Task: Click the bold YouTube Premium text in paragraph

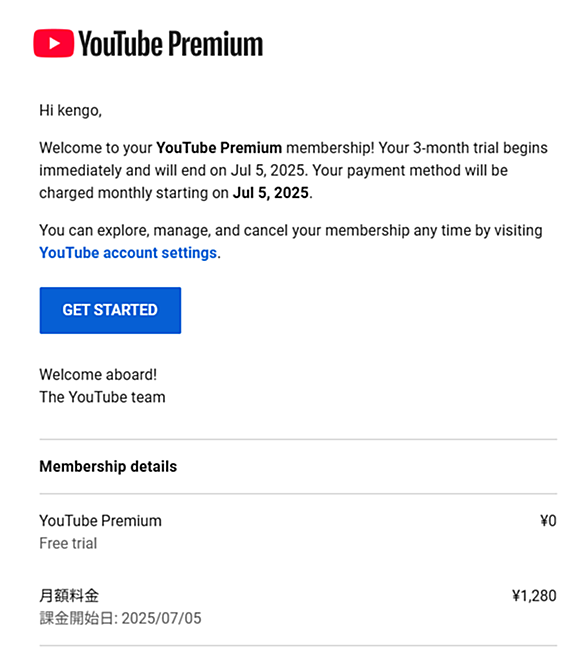Action: click(219, 148)
